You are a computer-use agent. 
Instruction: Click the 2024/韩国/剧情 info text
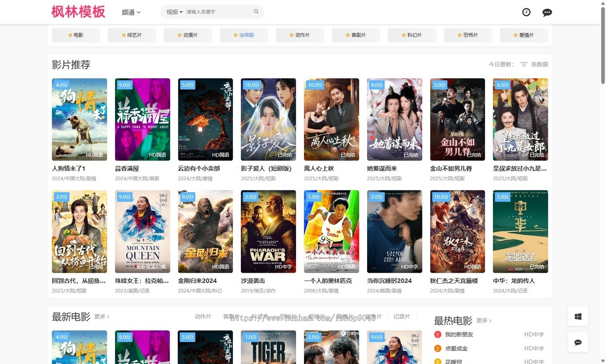[x=384, y=291]
